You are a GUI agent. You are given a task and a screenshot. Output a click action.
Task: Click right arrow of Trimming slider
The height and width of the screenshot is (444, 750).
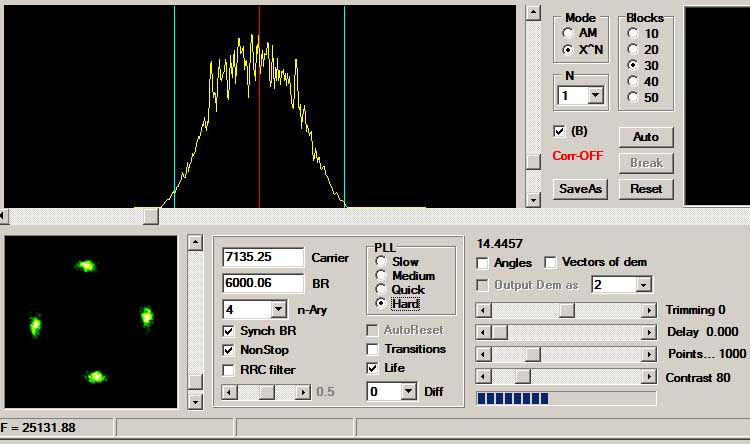point(648,310)
